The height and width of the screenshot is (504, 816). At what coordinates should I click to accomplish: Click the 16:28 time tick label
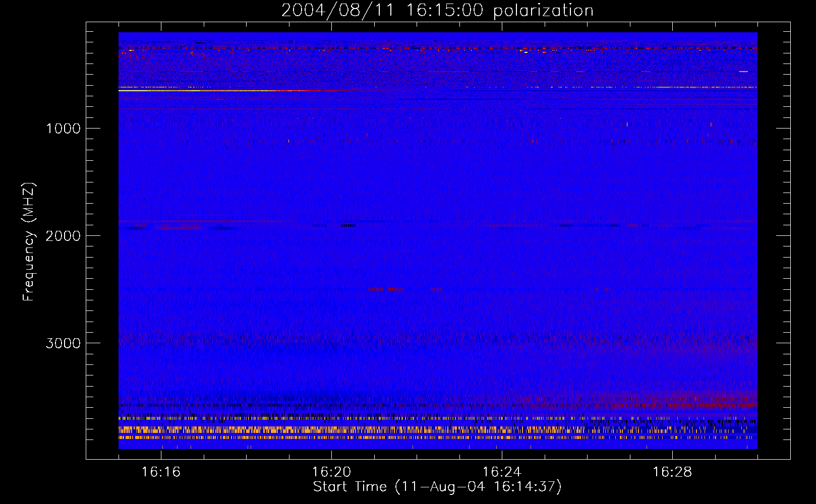pyautogui.click(x=672, y=472)
